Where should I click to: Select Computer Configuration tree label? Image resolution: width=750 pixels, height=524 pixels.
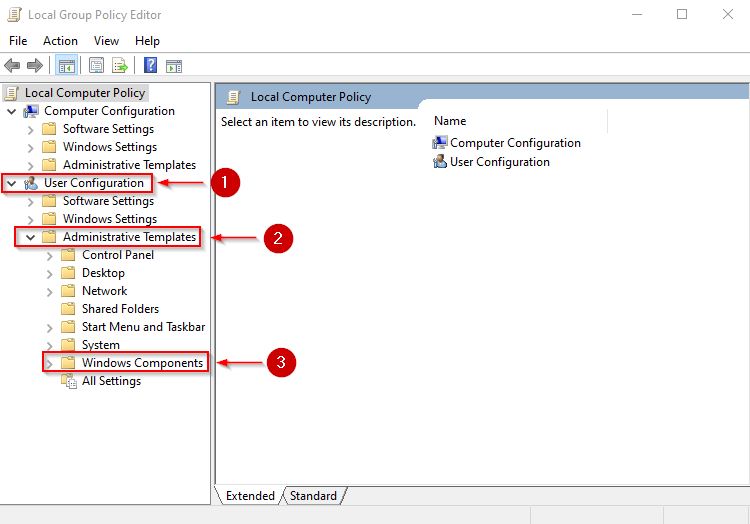pos(110,111)
